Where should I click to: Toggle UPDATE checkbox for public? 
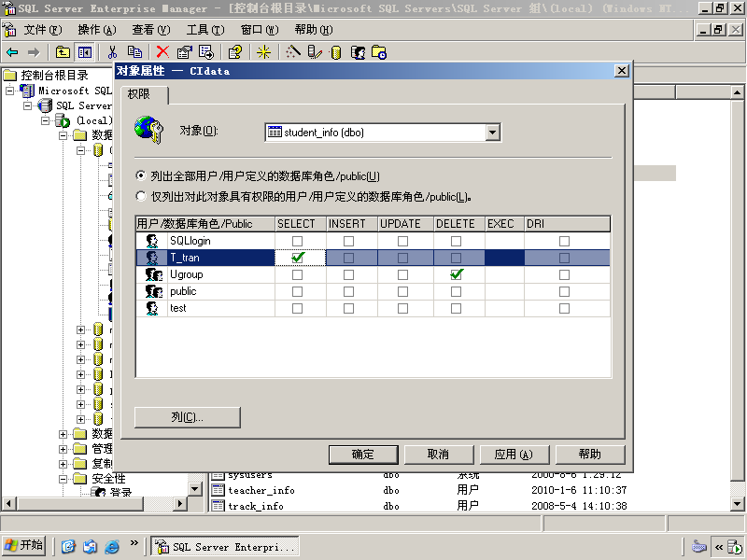click(x=403, y=291)
